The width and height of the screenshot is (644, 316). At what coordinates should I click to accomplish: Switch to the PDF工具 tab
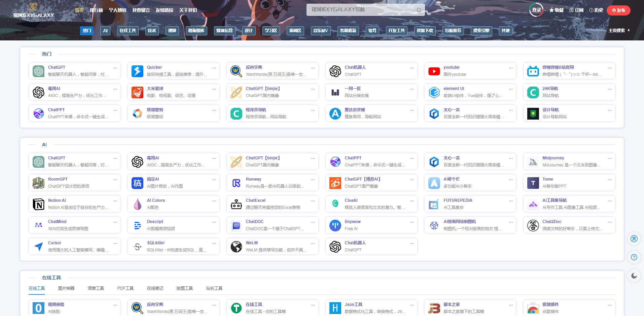[125, 288]
